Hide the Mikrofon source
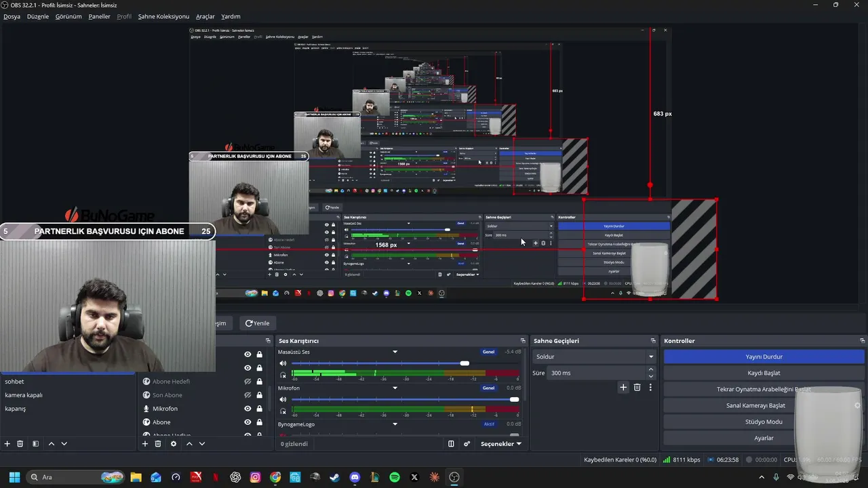 tap(248, 409)
